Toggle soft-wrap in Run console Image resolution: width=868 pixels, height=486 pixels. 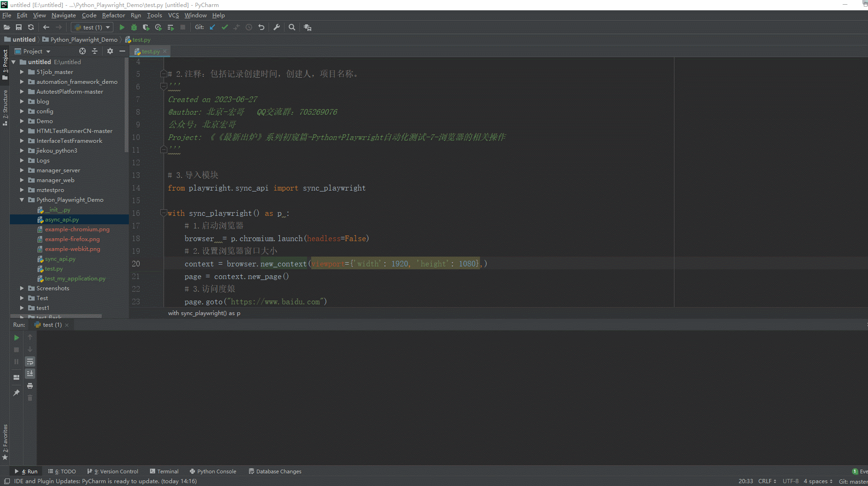pos(30,361)
